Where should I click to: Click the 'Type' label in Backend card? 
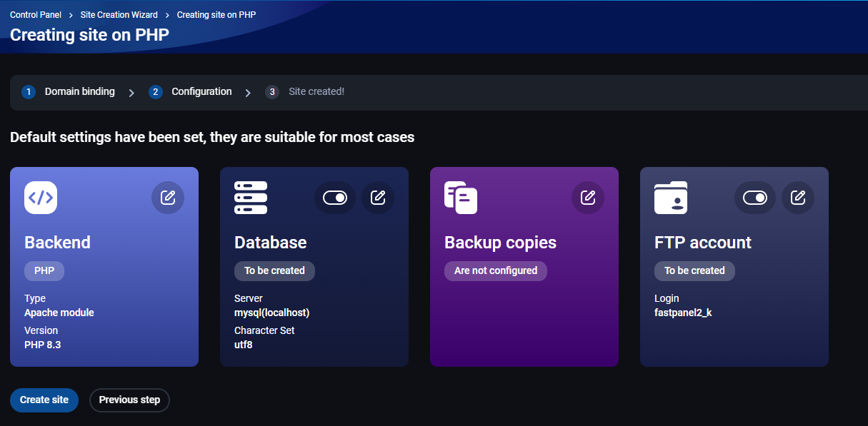click(x=35, y=298)
